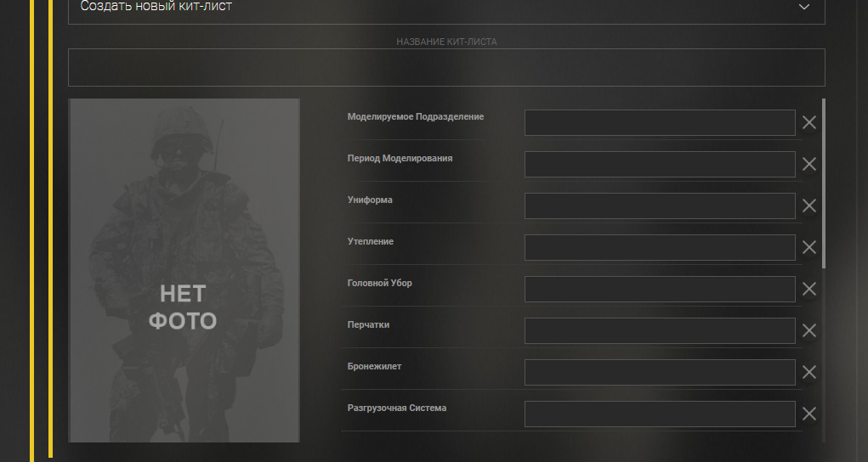Remove the 'Головной Убор' row with X
The image size is (868, 462).
pos(808,289)
